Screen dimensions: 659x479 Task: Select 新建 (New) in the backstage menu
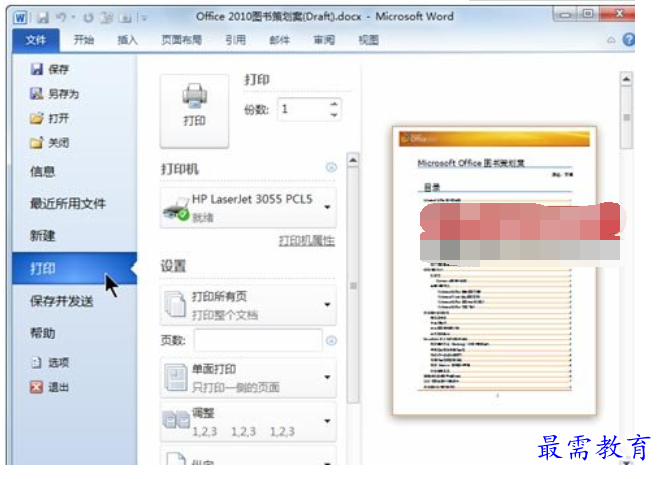(x=42, y=236)
